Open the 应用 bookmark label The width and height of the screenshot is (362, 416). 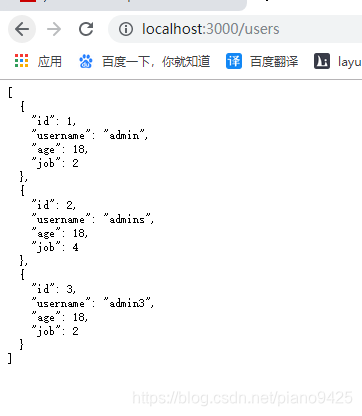click(x=49, y=61)
